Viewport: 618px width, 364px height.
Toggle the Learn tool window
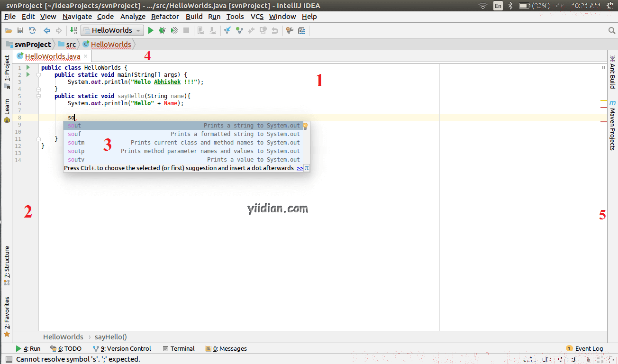coord(7,110)
